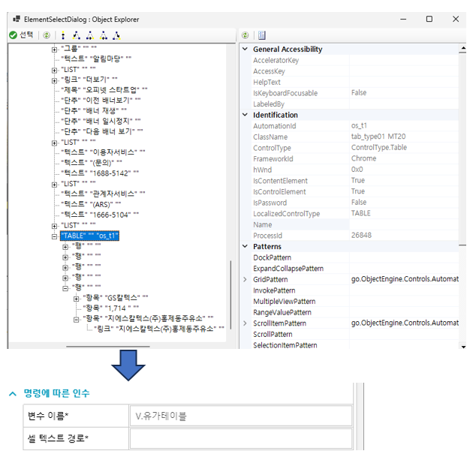Collapse the "항목" "지에스칼텍스(주)홍제동주유소" node
The image size is (476, 457).
click(76, 320)
